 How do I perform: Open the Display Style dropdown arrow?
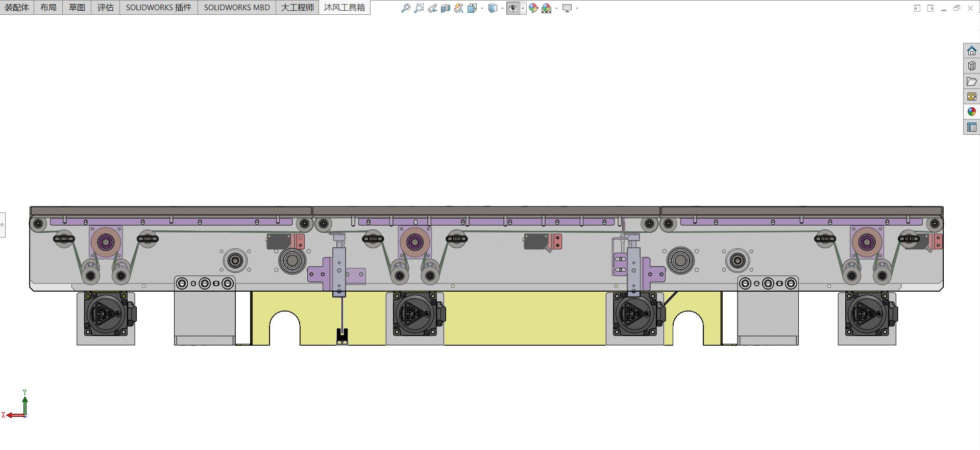click(502, 8)
